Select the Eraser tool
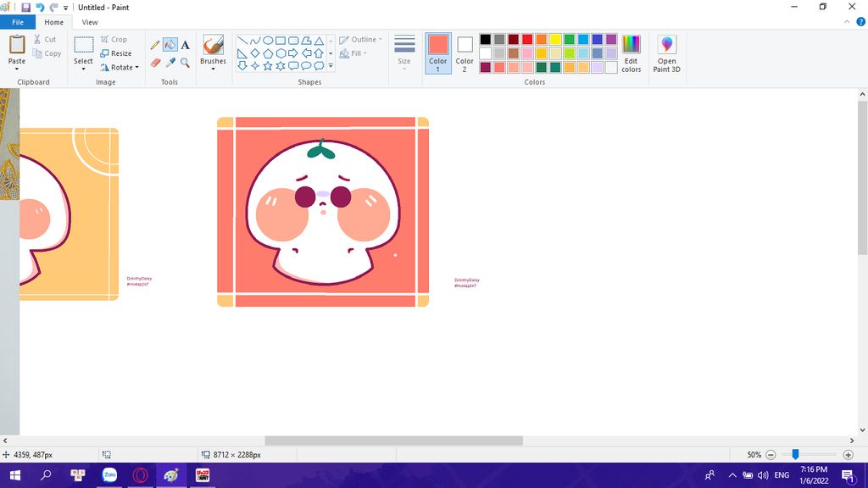The height and width of the screenshot is (488, 868). 155,63
